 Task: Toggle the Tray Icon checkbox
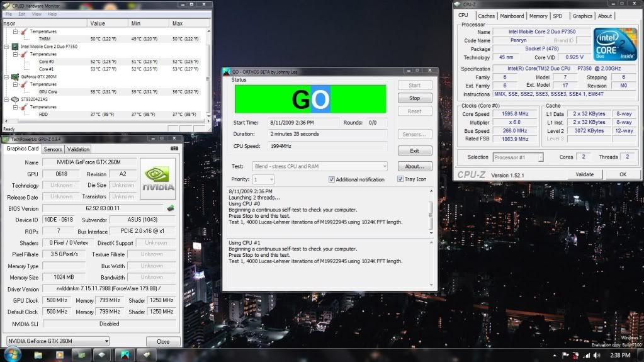pyautogui.click(x=400, y=179)
